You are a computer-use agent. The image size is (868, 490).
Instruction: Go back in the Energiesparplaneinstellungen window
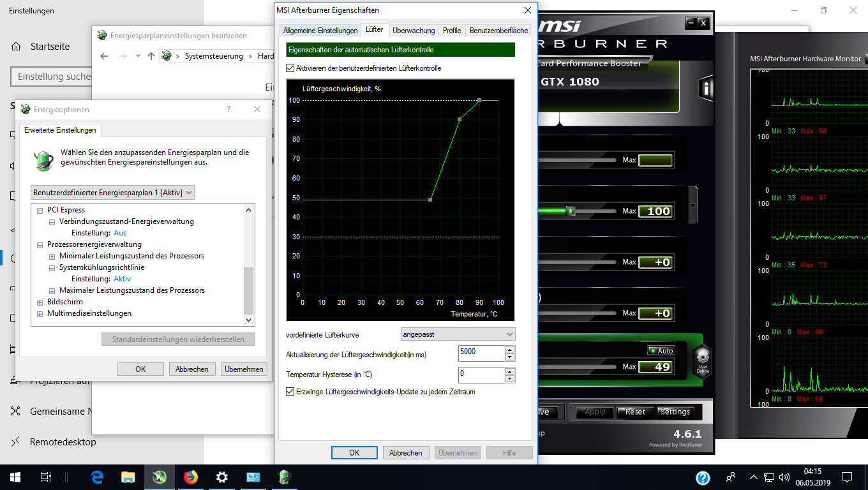(105, 56)
